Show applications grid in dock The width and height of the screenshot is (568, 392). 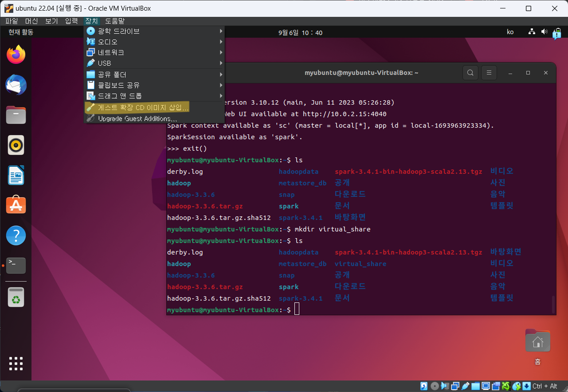(x=16, y=363)
